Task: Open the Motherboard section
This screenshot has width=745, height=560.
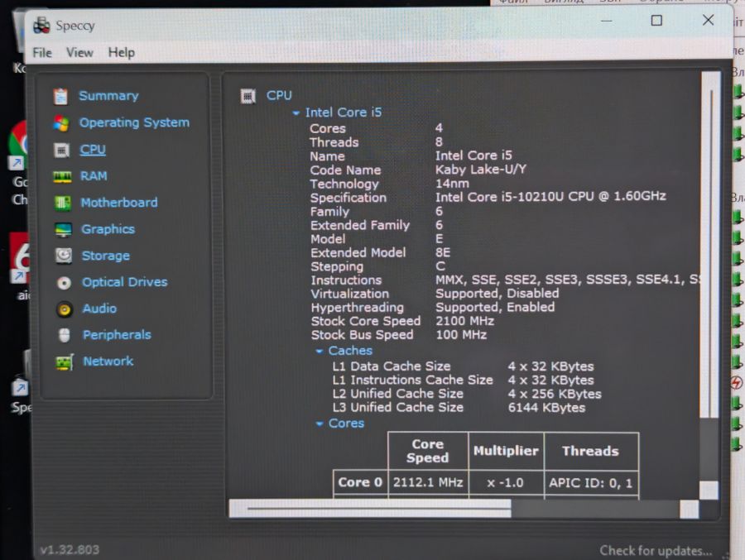Action: coord(118,203)
